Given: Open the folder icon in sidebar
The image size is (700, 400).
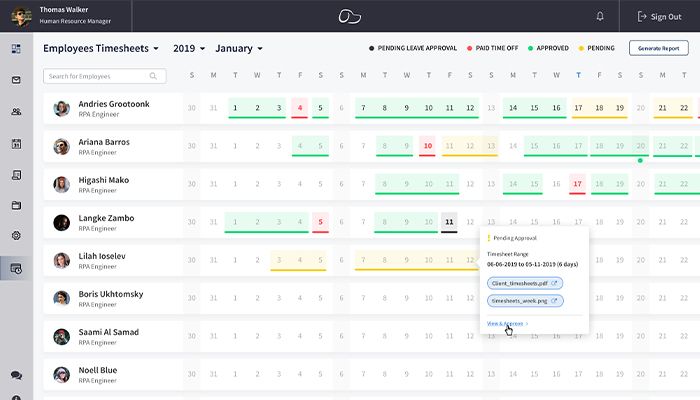Looking at the screenshot, I should pos(16,205).
